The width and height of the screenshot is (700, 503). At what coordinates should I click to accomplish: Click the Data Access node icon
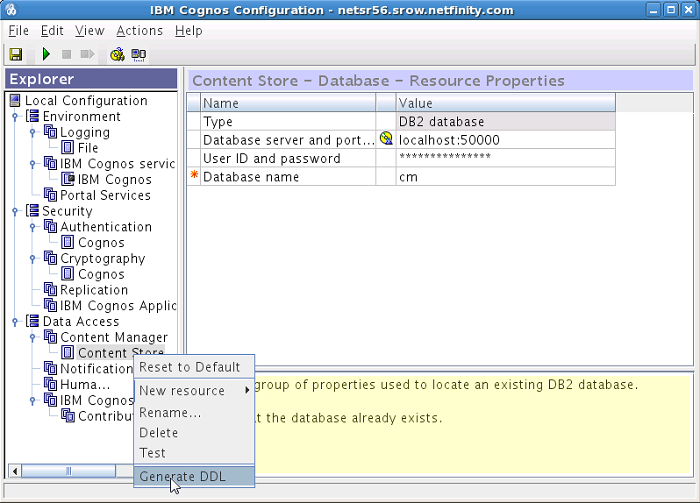[x=33, y=321]
